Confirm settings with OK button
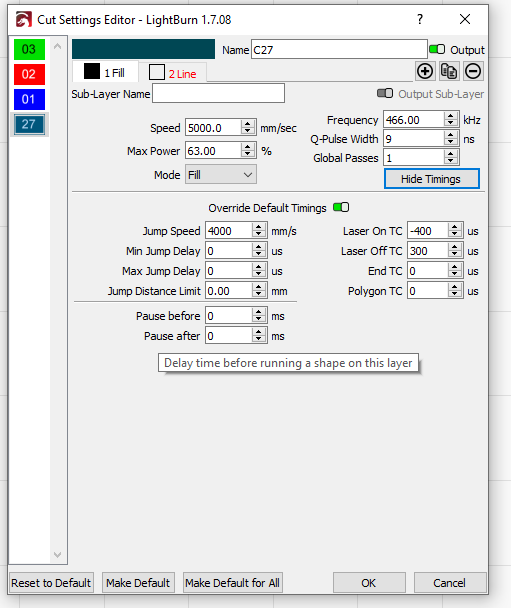 pos(369,582)
